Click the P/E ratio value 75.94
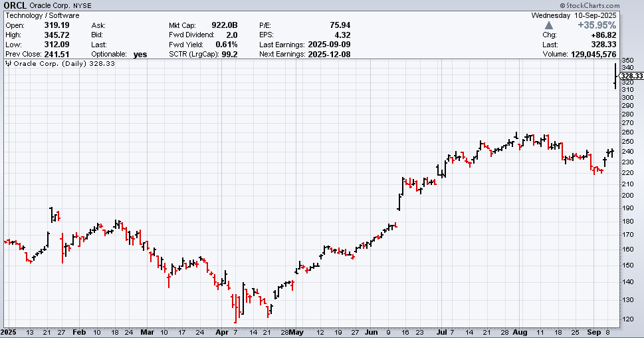 340,25
